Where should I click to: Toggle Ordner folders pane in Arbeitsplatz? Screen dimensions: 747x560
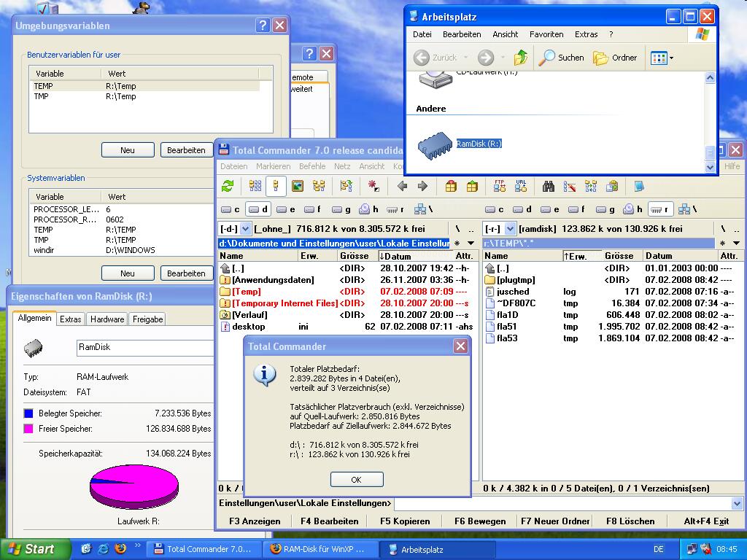615,58
